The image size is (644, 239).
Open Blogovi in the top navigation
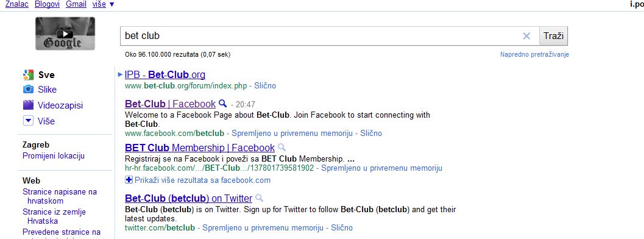pyautogui.click(x=47, y=4)
